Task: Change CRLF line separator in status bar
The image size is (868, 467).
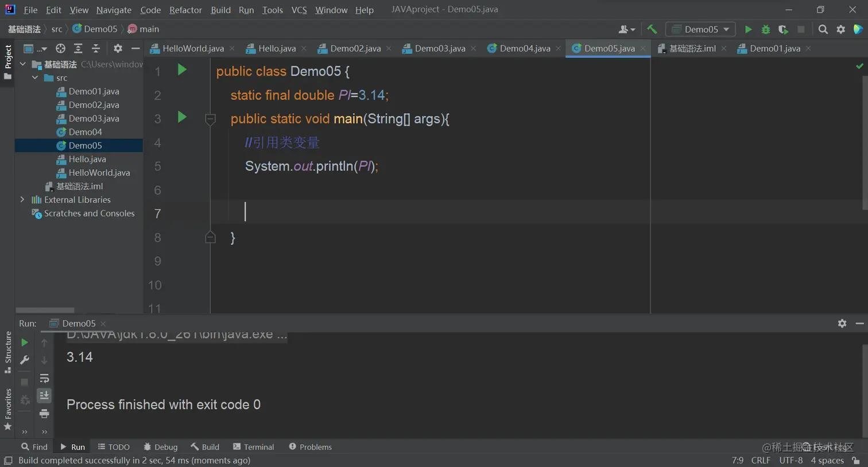Action: click(x=761, y=461)
